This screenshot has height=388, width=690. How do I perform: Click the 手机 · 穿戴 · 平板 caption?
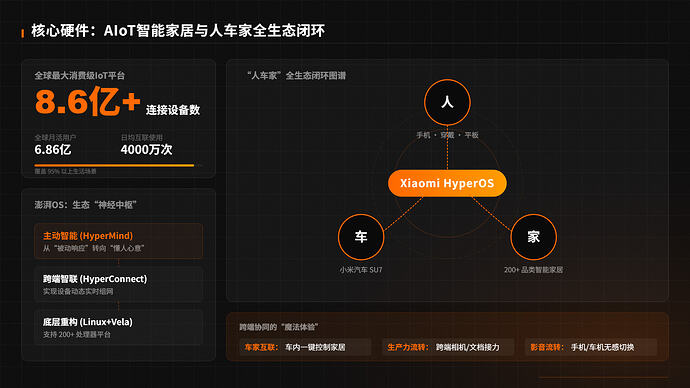pyautogui.click(x=447, y=135)
